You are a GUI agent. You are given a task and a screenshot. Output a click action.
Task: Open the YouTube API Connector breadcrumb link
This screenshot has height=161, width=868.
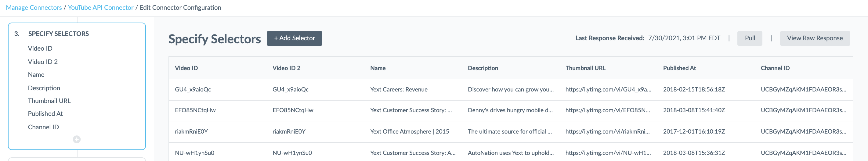pos(101,7)
